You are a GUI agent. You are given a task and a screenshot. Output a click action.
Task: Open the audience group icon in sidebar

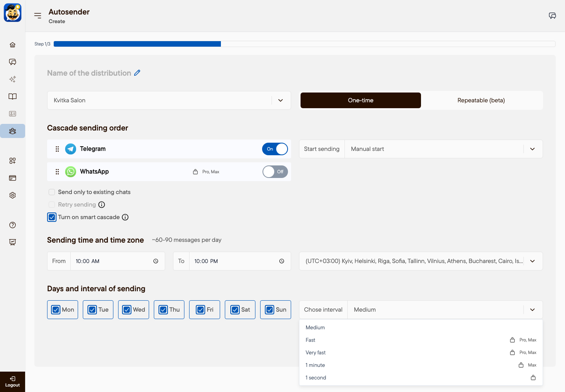(13, 131)
